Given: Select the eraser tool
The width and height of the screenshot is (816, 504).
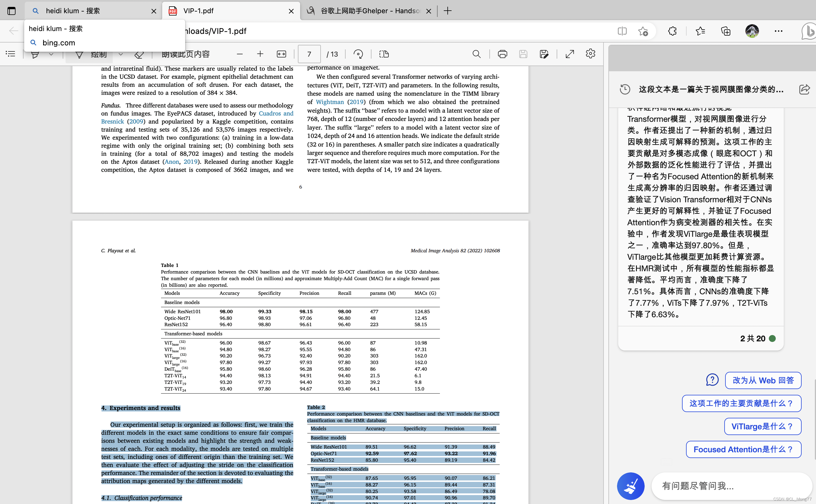Looking at the screenshot, I should (139, 54).
